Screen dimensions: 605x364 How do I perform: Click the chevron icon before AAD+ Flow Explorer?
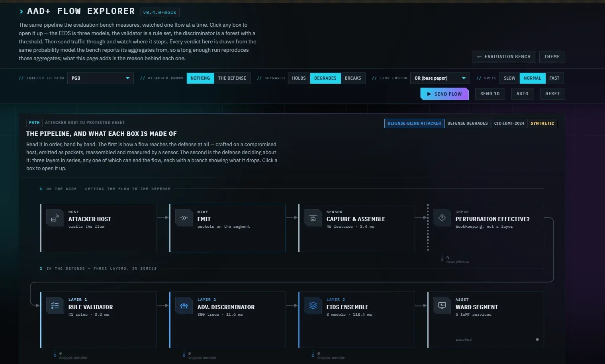point(21,12)
